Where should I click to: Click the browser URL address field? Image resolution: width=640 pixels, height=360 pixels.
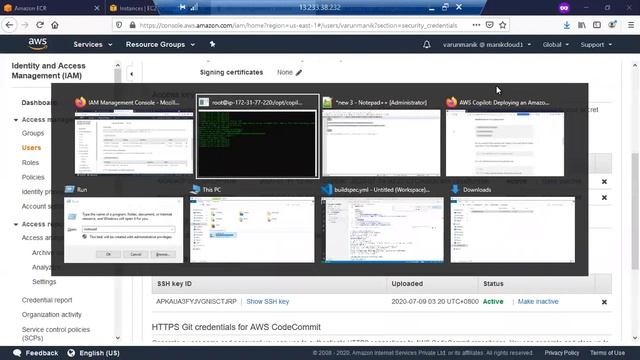click(298, 25)
